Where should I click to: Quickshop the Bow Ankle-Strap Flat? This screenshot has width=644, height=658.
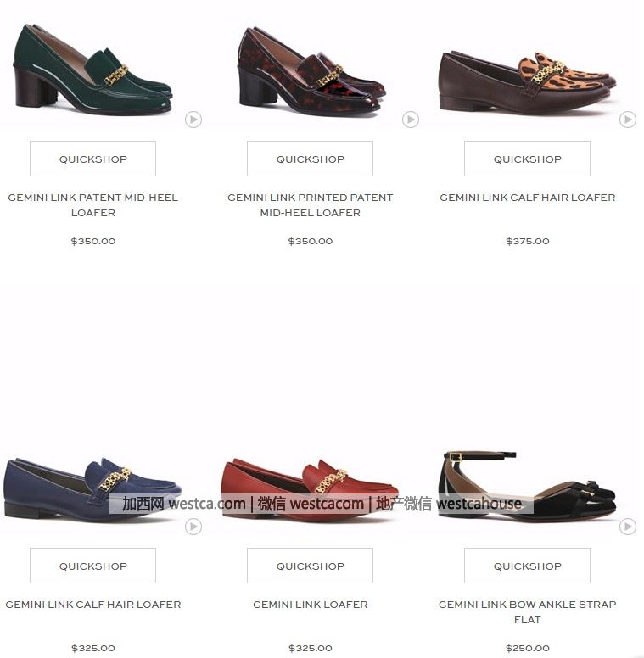[527, 566]
